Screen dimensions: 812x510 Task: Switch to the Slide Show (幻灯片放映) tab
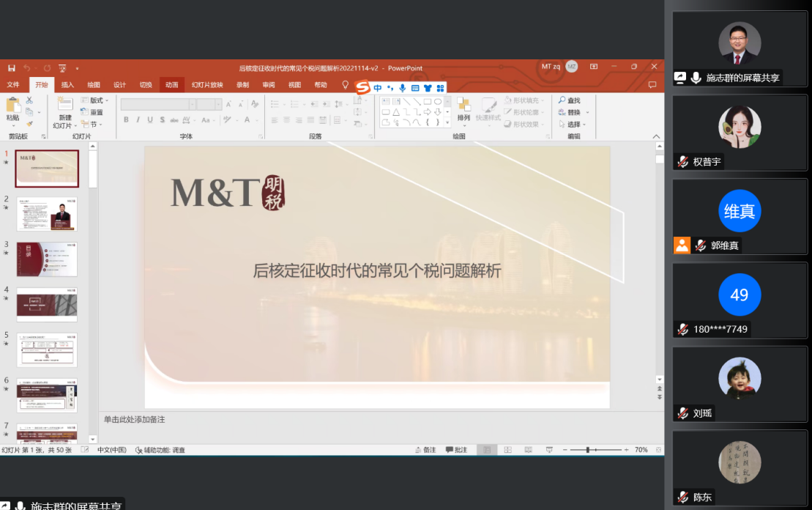coord(207,85)
